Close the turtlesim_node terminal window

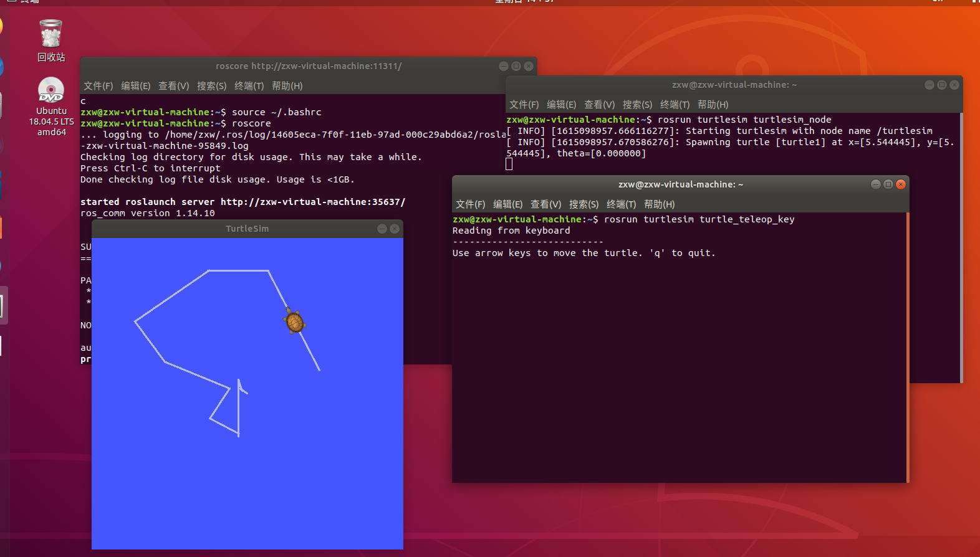click(954, 85)
